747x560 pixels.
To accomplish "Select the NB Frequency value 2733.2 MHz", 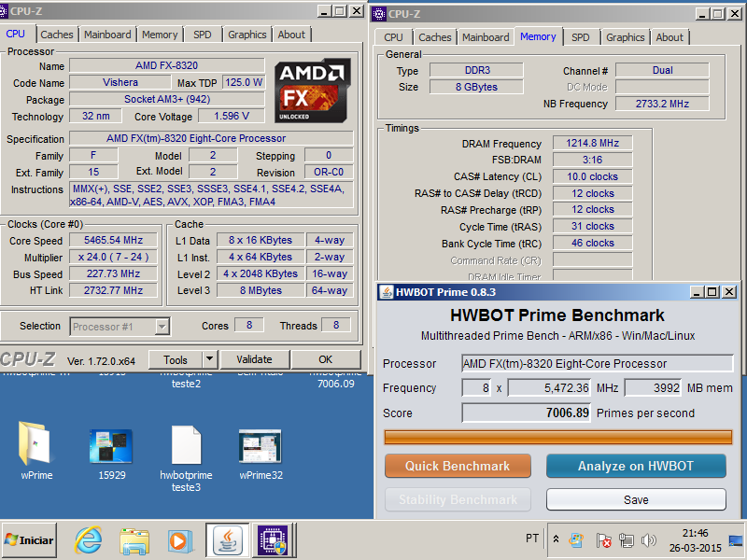I will coord(662,104).
